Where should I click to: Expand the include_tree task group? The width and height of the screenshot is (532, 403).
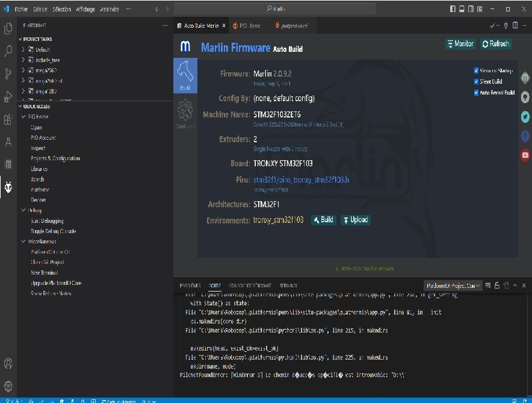tap(23, 60)
